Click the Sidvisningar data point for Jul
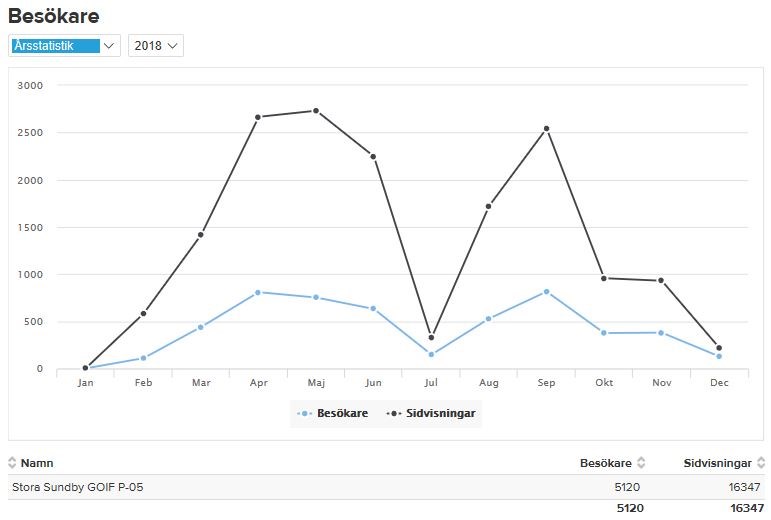Image resolution: width=771 pixels, height=520 pixels. click(431, 337)
